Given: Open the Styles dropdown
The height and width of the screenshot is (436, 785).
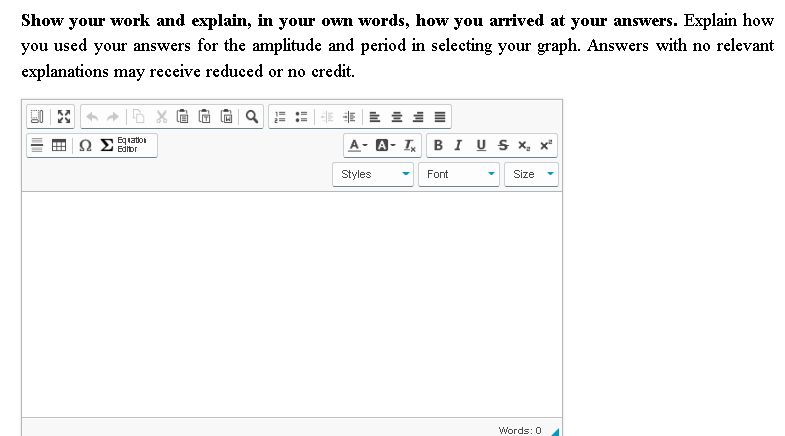Looking at the screenshot, I should click(373, 174).
